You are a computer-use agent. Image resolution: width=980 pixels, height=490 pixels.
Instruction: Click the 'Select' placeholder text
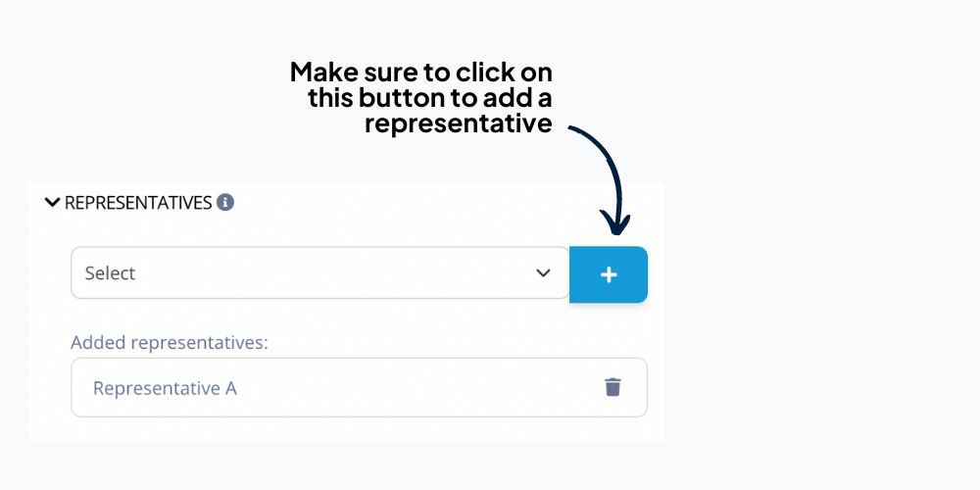110,273
